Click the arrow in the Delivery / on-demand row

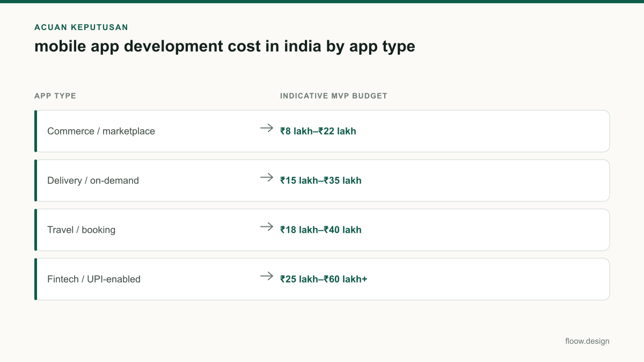coord(267,178)
